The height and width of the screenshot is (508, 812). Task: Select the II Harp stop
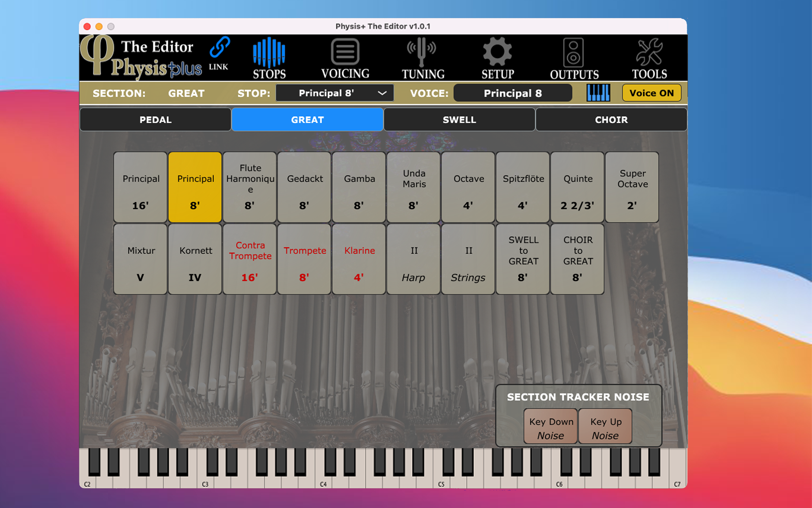[414, 259]
